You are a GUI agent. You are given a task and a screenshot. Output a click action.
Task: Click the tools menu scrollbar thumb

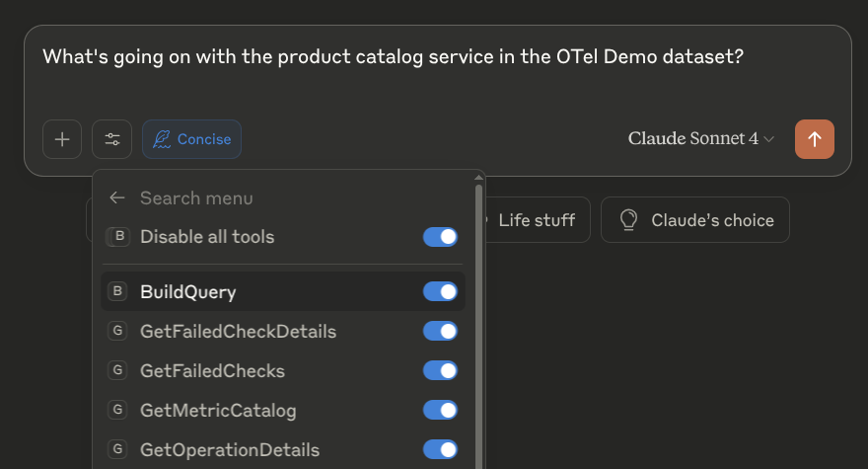click(478, 327)
